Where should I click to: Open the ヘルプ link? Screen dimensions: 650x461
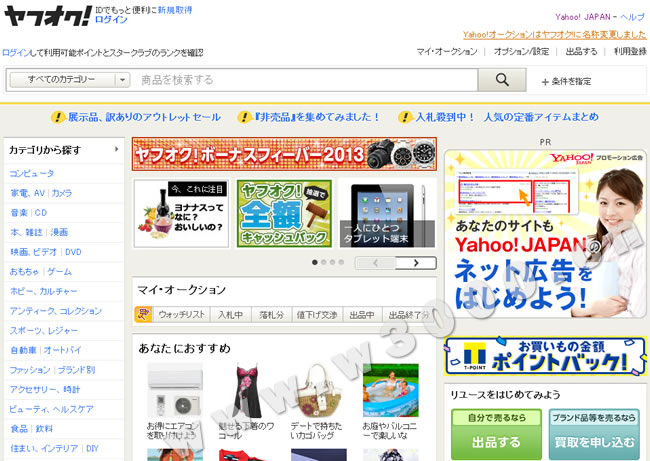(x=633, y=17)
